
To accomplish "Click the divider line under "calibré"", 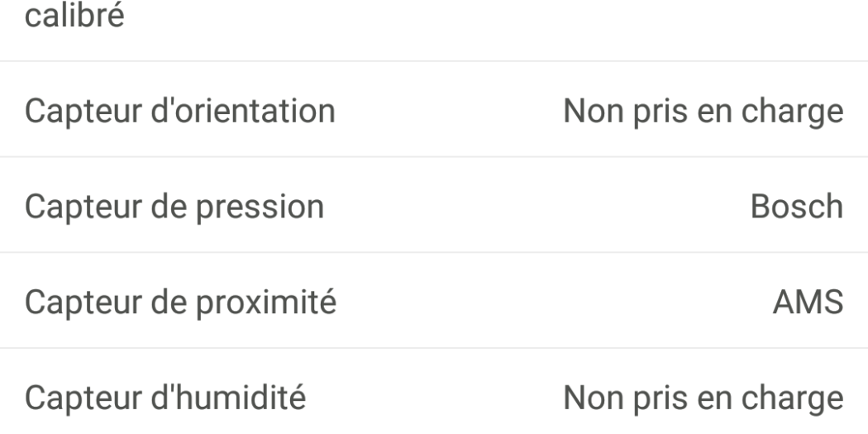I will tap(434, 61).
